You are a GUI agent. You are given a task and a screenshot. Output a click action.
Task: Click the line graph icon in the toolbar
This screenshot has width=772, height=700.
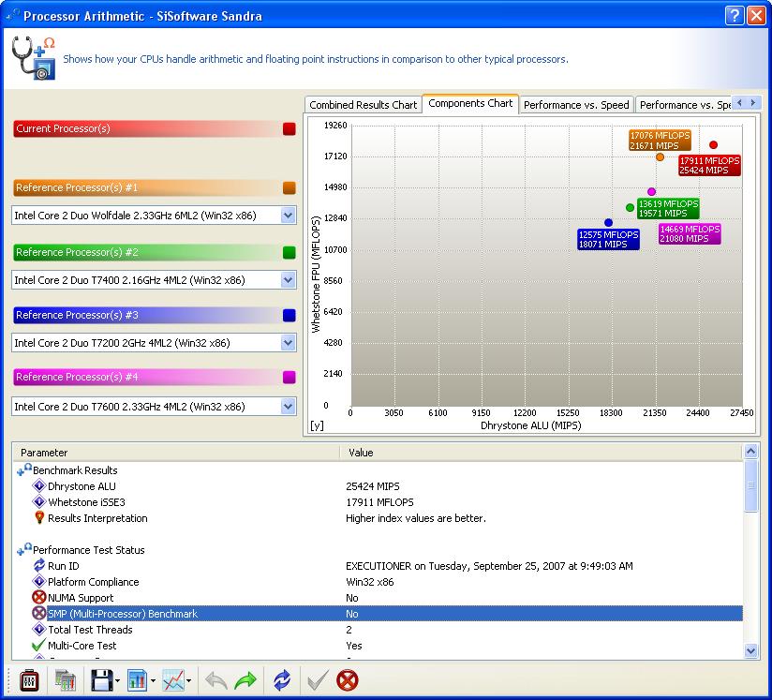pos(173,680)
